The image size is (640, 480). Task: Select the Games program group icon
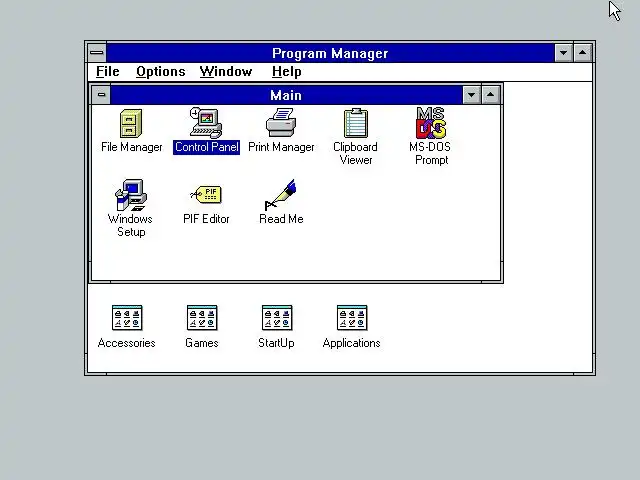point(202,318)
